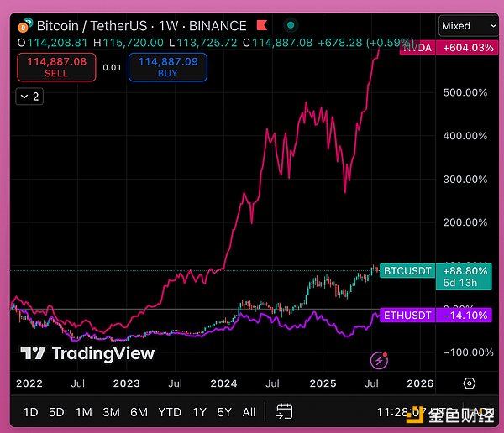Viewport: 504px width, 433px height.
Task: Select the YTD time range
Action: pyautogui.click(x=170, y=412)
